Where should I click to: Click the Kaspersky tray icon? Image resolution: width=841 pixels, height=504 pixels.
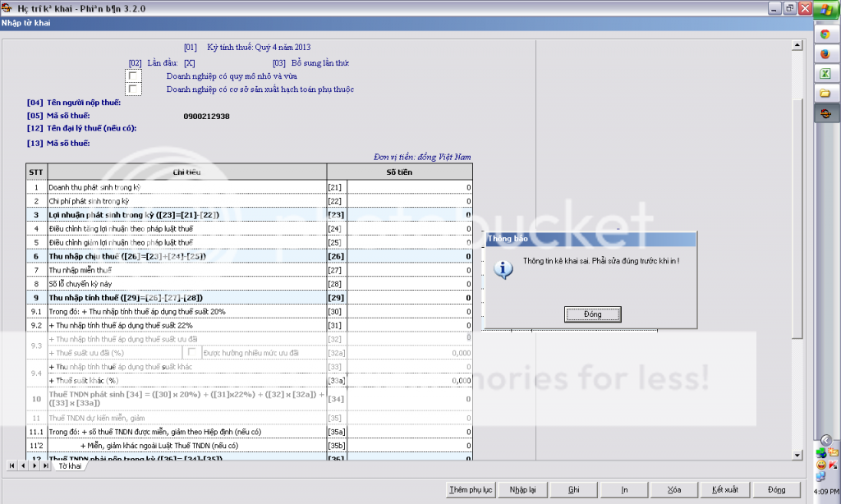click(833, 465)
